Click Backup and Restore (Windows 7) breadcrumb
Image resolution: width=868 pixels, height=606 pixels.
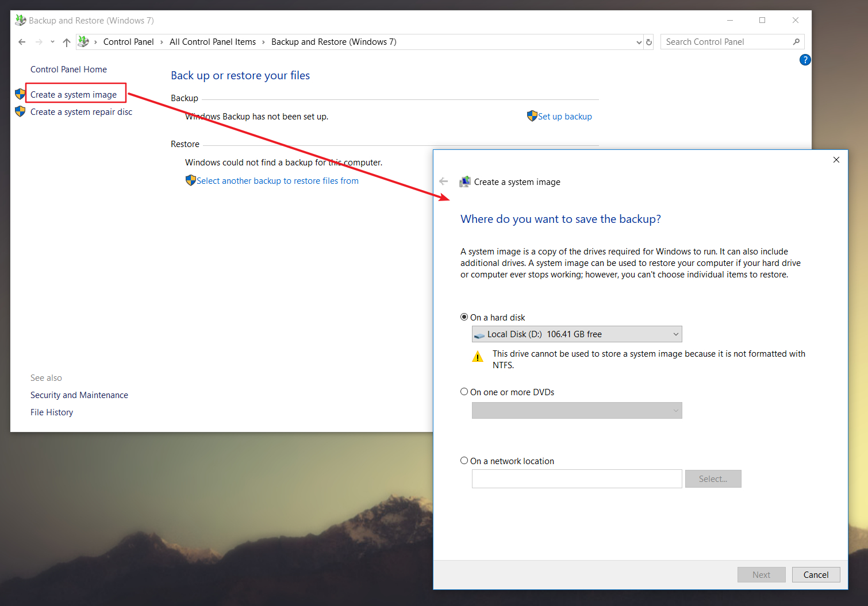[334, 42]
